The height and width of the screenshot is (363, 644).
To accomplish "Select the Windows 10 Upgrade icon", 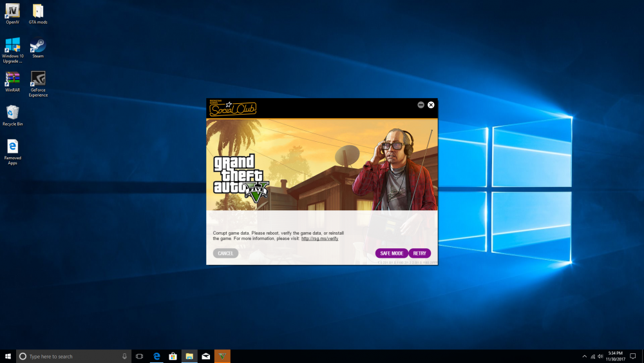I will point(13,50).
